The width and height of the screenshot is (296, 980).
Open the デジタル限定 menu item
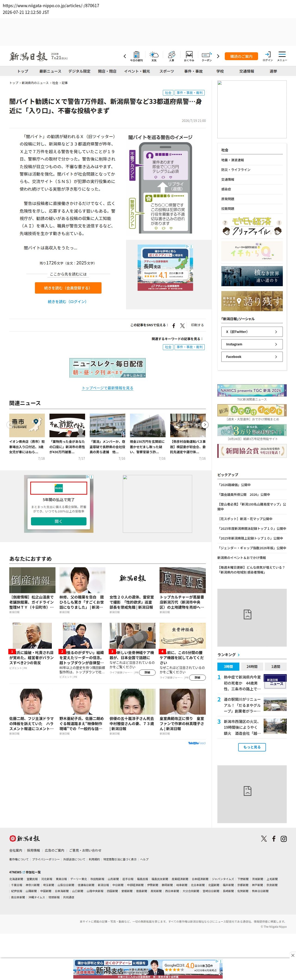tap(80, 71)
